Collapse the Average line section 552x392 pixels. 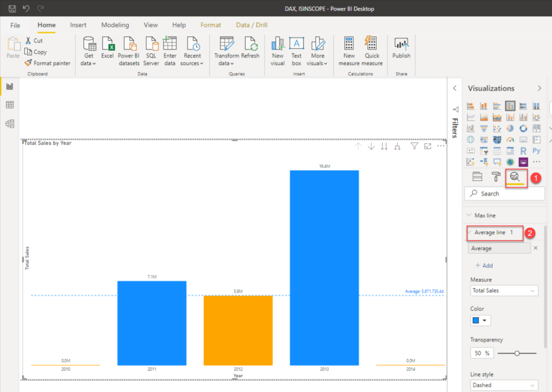[x=470, y=232]
